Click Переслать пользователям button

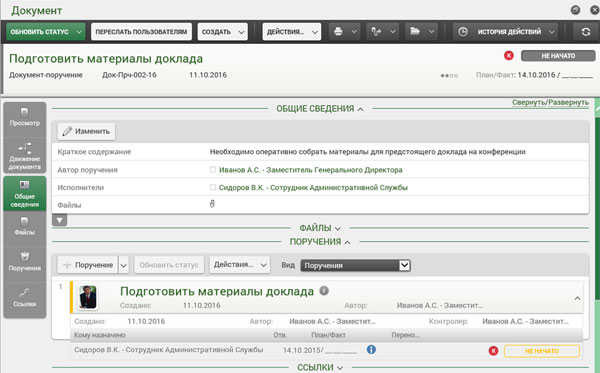[141, 32]
